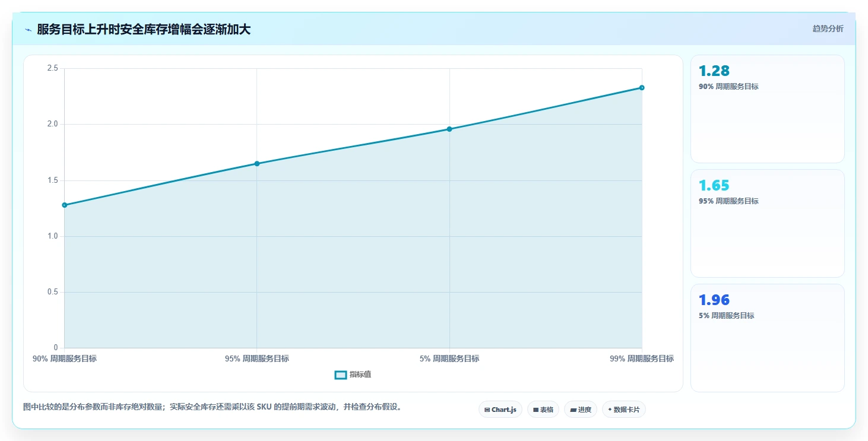This screenshot has width=868, height=441.
Task: Click the x-axis label 99% 周期服务目标
Action: pyautogui.click(x=642, y=358)
